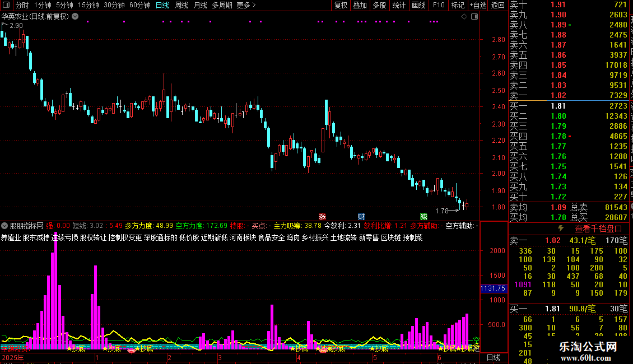Viewport: 633px width, 364px height.
Task: Click the 1.78 low price annotation
Action: point(442,211)
